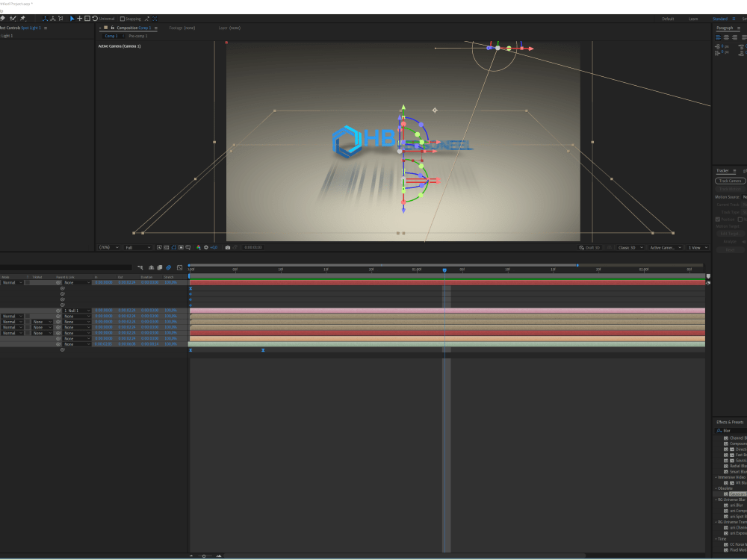The image size is (747, 560).
Task: Click the timeline search field
Action: [x=66, y=267]
